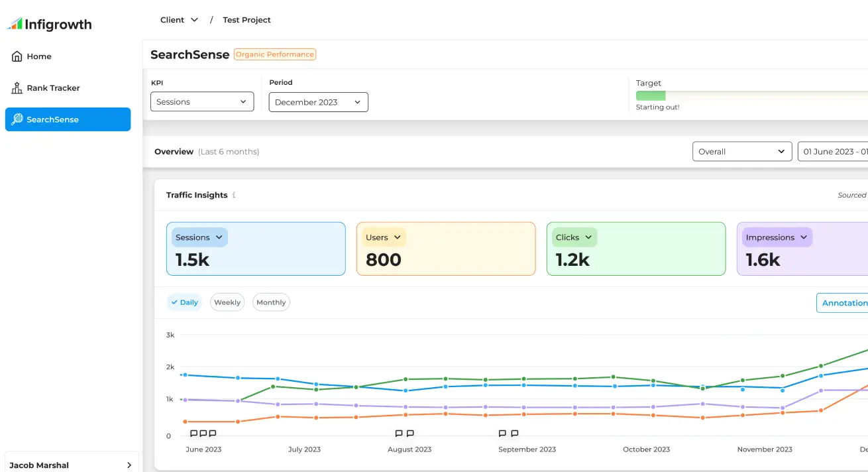868x472 pixels.
Task: Expand the Sessions metric card dropdown
Action: click(199, 237)
